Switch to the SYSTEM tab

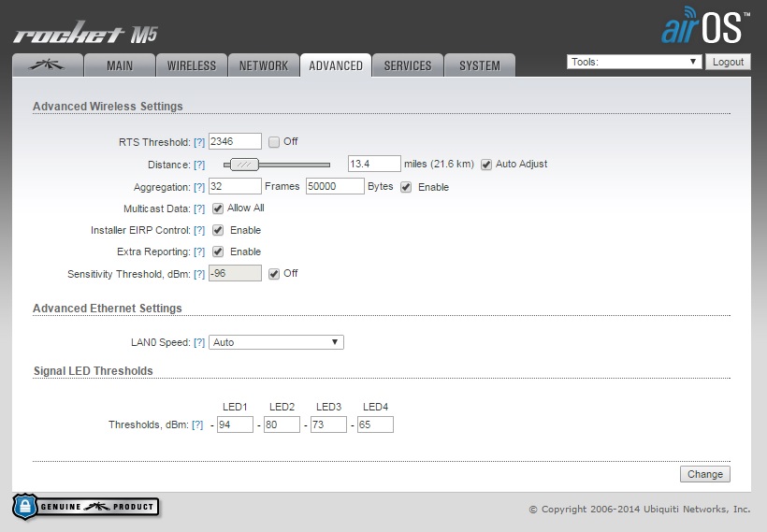point(479,65)
